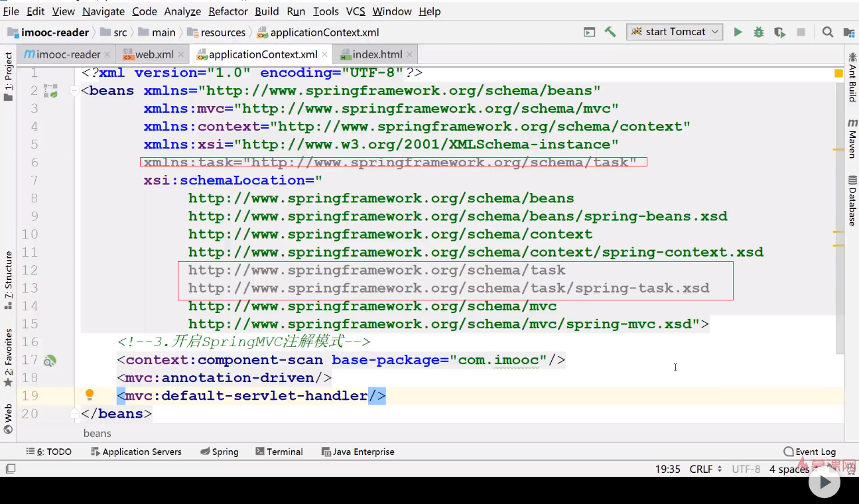Open the Navigate menu
This screenshot has height=504, width=859.
(103, 11)
